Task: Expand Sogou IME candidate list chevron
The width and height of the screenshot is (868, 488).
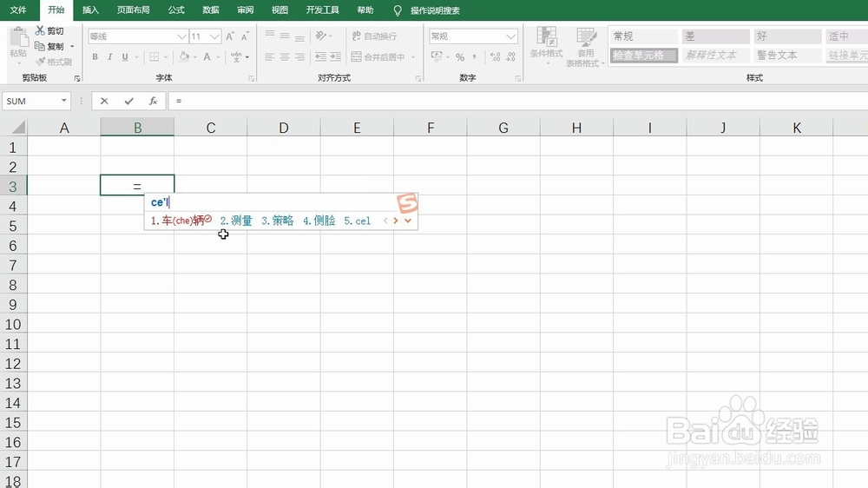Action: pos(408,221)
